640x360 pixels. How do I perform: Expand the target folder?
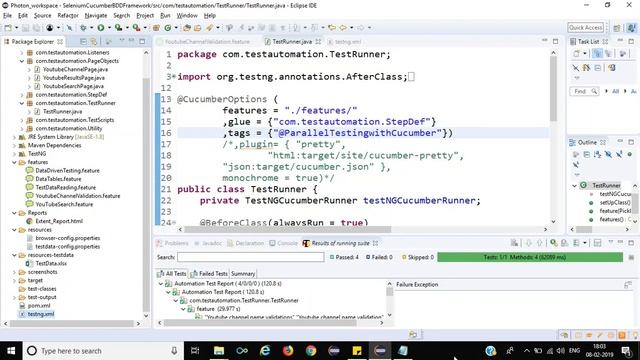coord(14,280)
